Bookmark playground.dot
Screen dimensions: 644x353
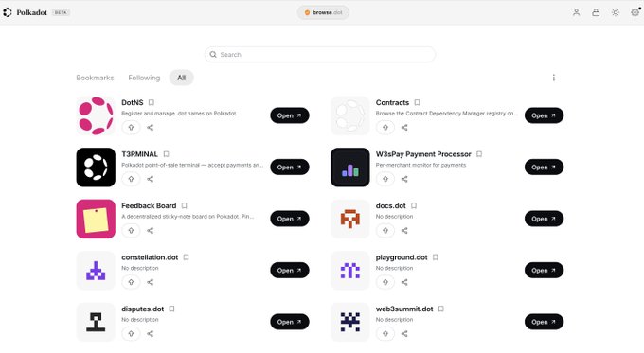coord(436,257)
